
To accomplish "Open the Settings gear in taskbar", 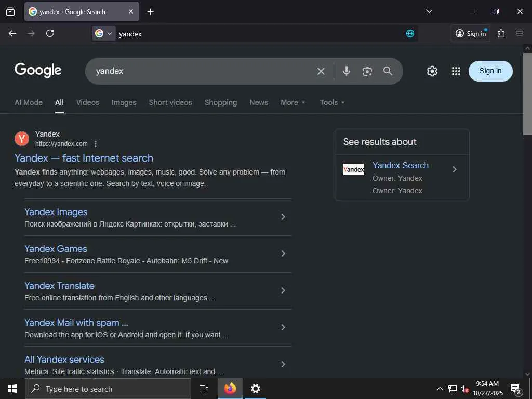I will pos(255,389).
